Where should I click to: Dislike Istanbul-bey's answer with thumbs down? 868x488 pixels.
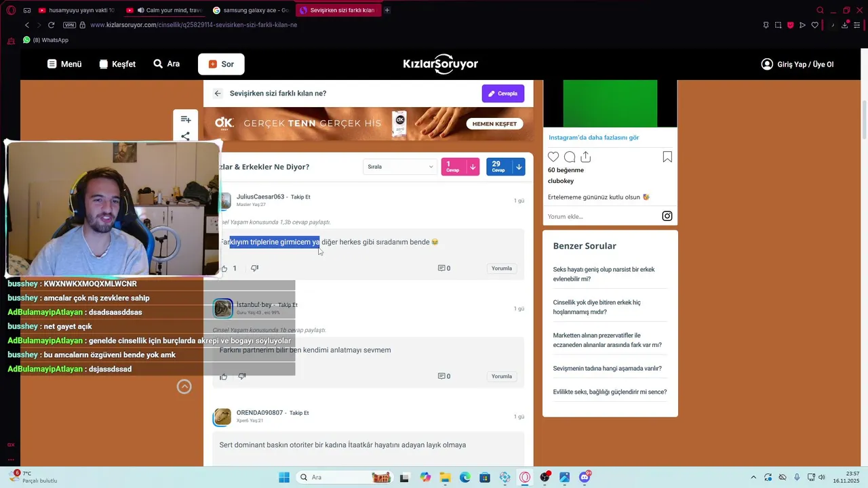point(242,376)
